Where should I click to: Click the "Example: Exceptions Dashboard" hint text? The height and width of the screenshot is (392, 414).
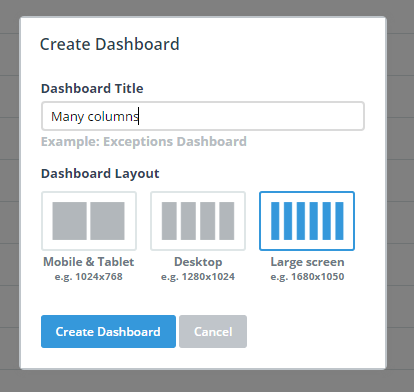(x=144, y=142)
